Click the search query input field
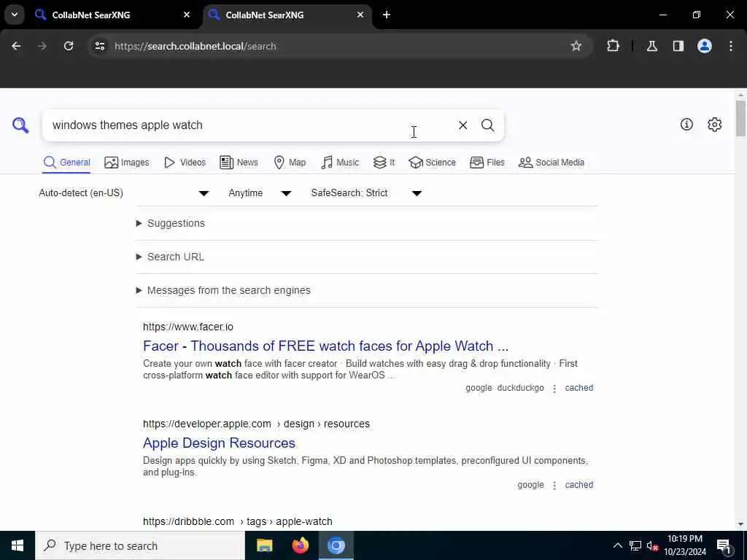747x560 pixels. 248,125
